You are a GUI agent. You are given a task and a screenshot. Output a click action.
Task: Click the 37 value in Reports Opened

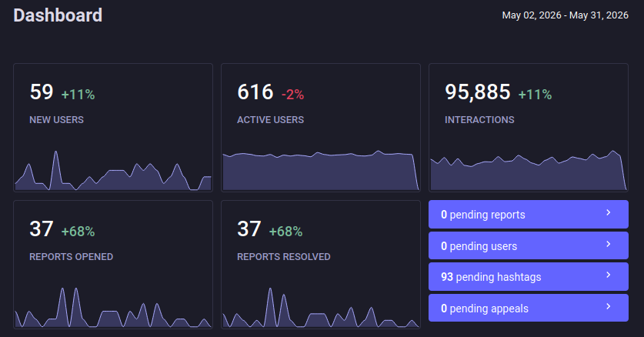point(42,229)
